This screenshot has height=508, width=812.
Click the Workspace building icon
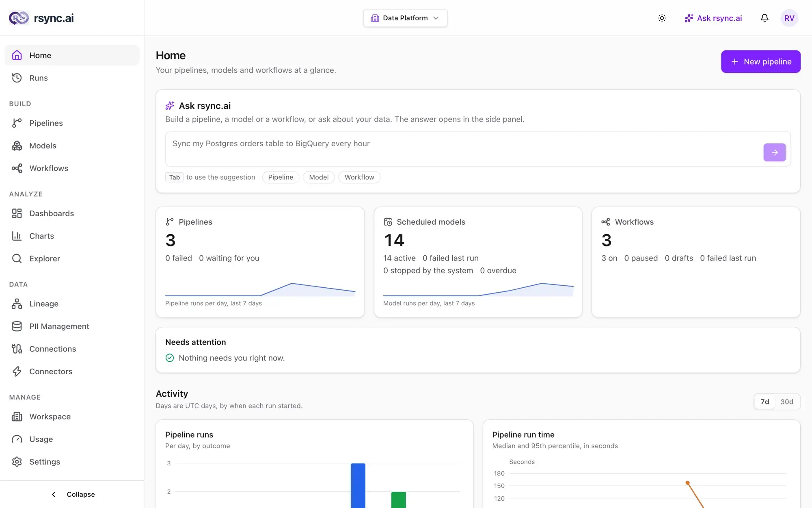pos(17,417)
